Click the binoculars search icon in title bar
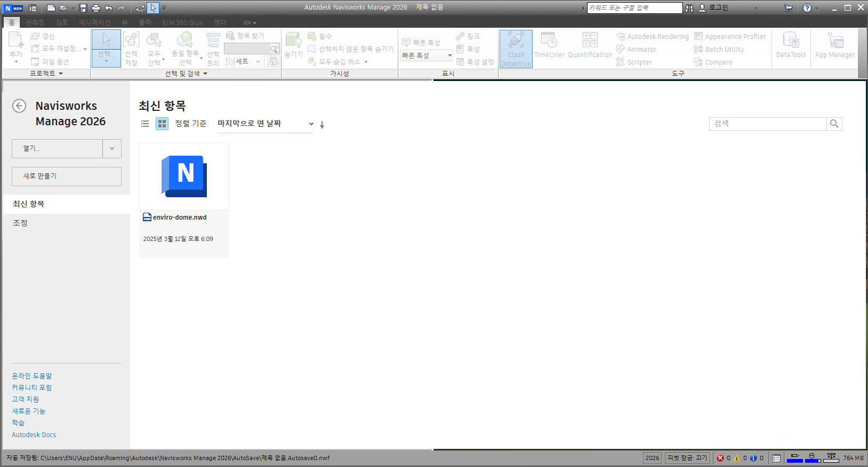The image size is (868, 467). [689, 8]
